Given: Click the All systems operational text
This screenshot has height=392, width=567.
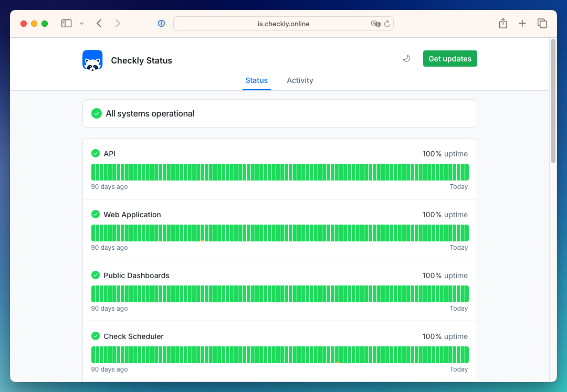Looking at the screenshot, I should (150, 113).
